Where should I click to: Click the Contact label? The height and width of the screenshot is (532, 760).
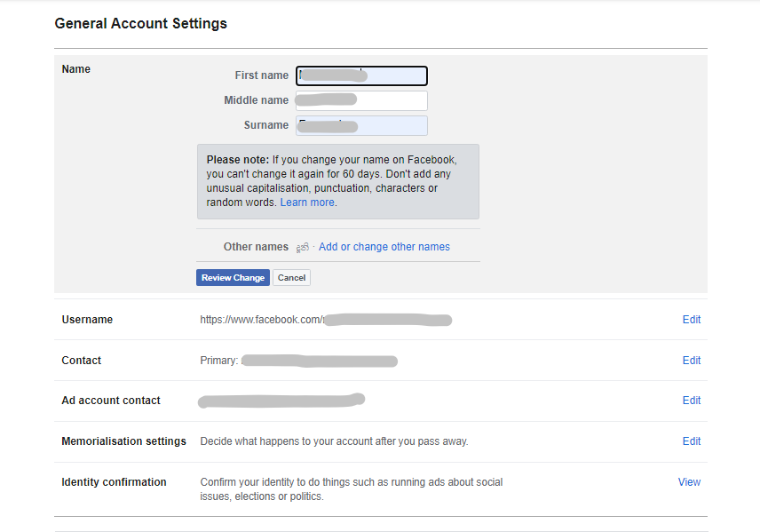[x=82, y=361]
